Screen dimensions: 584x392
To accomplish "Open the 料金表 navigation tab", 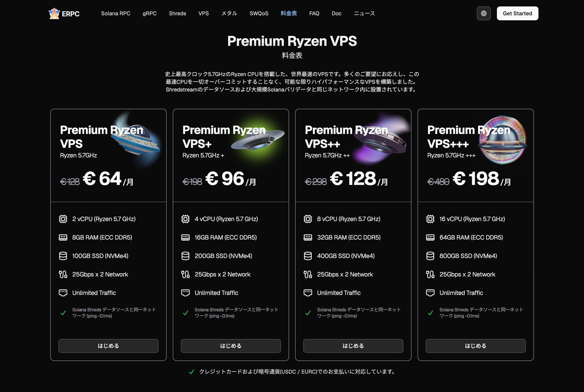I will click(x=289, y=14).
